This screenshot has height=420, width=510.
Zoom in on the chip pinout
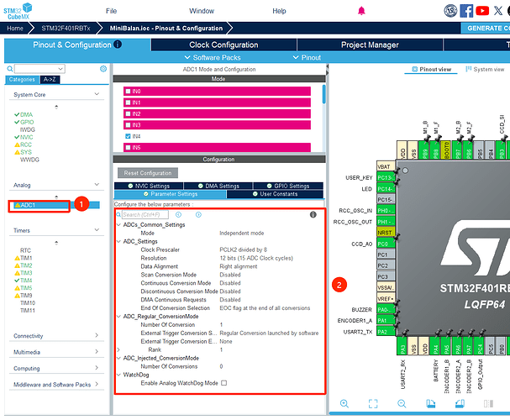[344, 404]
